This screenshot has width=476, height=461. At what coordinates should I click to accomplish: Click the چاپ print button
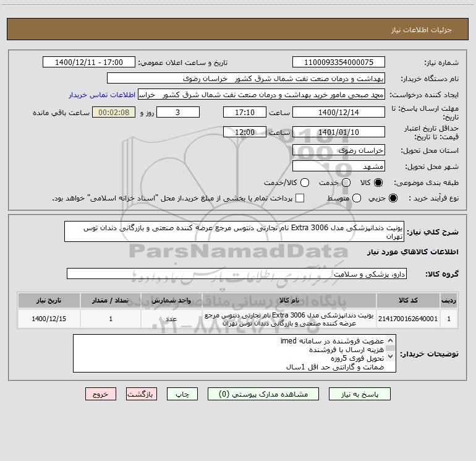coord(182,394)
